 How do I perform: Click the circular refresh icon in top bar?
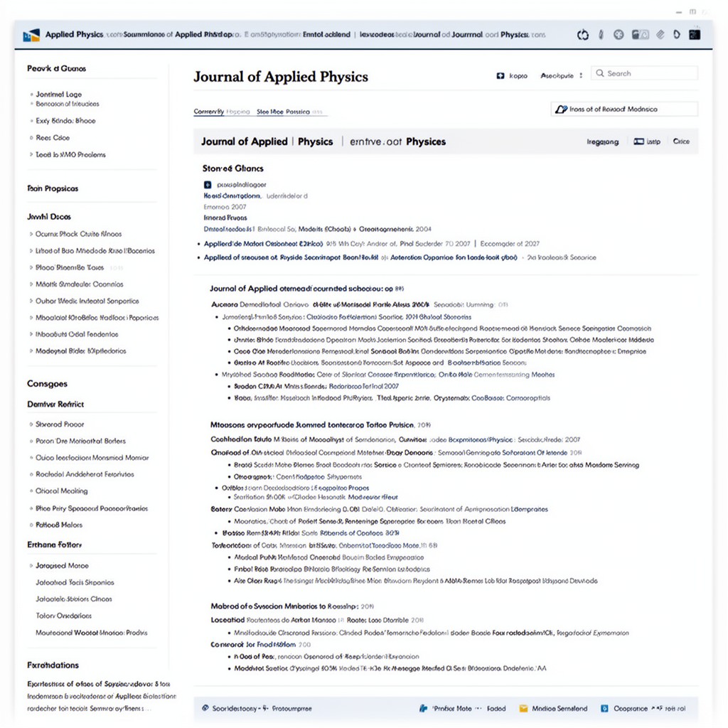[583, 35]
